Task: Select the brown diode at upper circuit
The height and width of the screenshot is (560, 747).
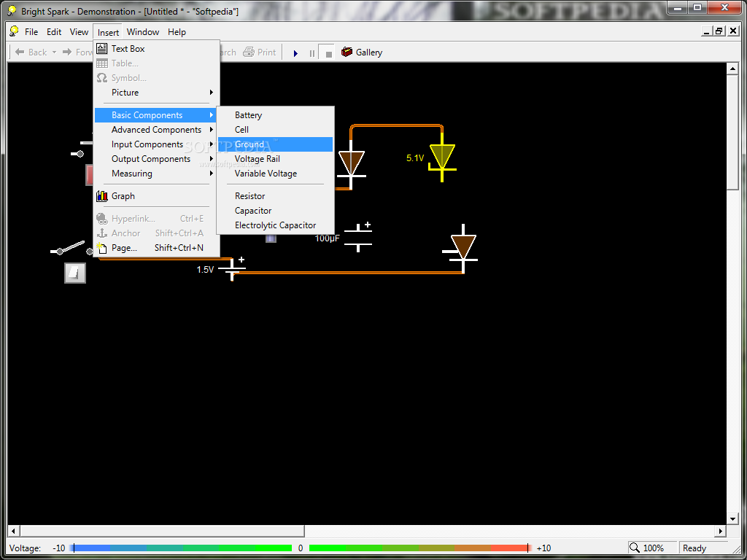Action: 352,163
